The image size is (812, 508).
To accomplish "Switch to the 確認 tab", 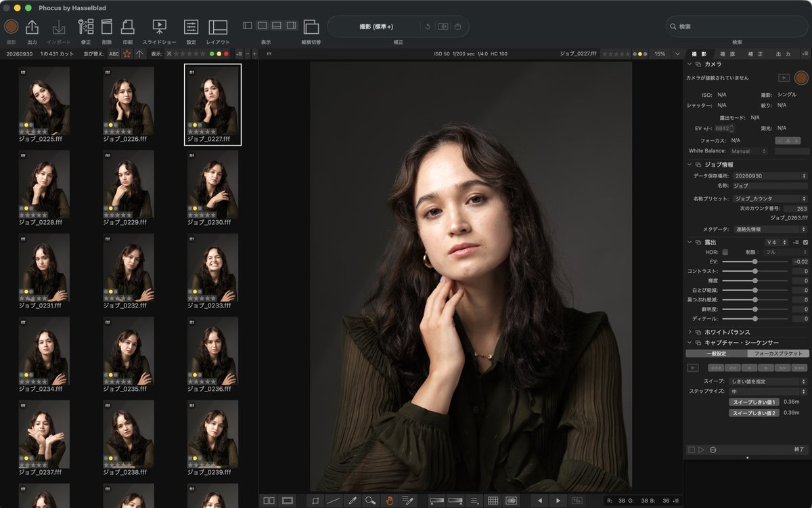I will tap(727, 54).
